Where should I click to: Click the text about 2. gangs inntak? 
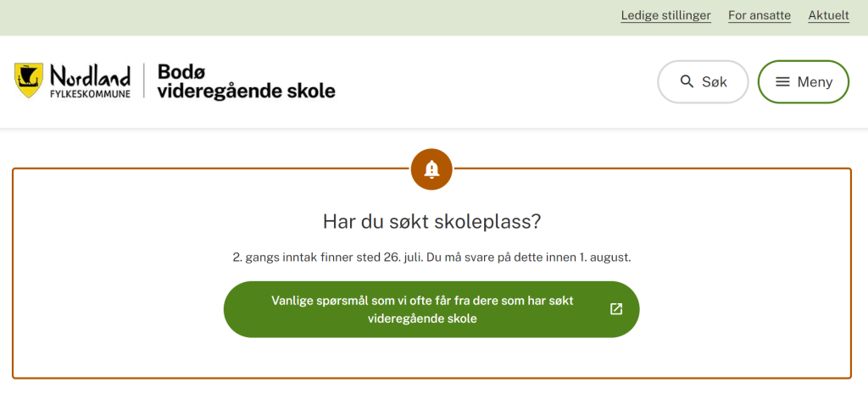coord(431,258)
